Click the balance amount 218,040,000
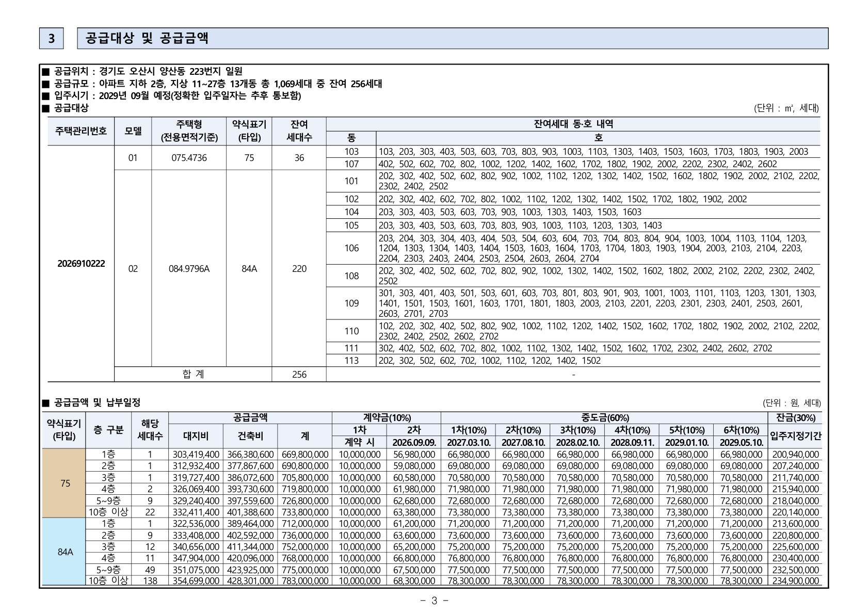 [795, 501]
